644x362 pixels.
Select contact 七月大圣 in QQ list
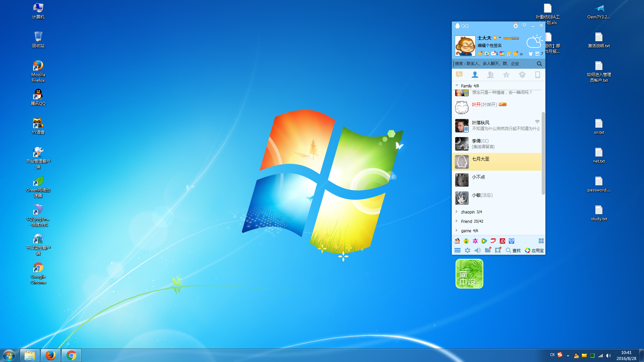tap(496, 162)
